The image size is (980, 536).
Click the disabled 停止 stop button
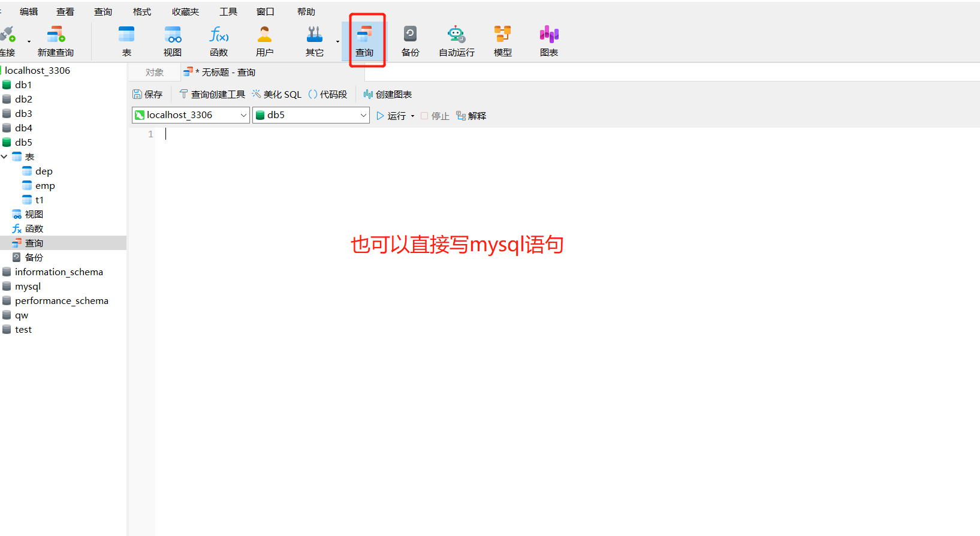click(435, 116)
